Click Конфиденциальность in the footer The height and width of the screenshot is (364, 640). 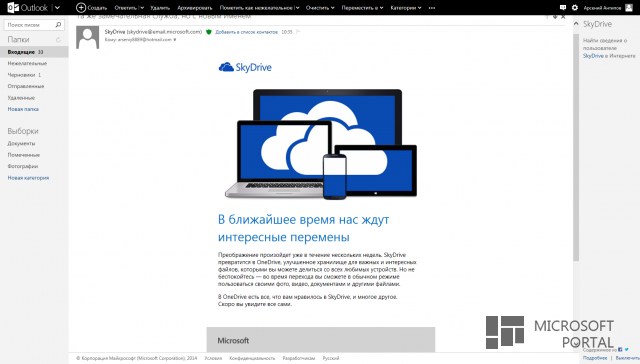(252, 358)
